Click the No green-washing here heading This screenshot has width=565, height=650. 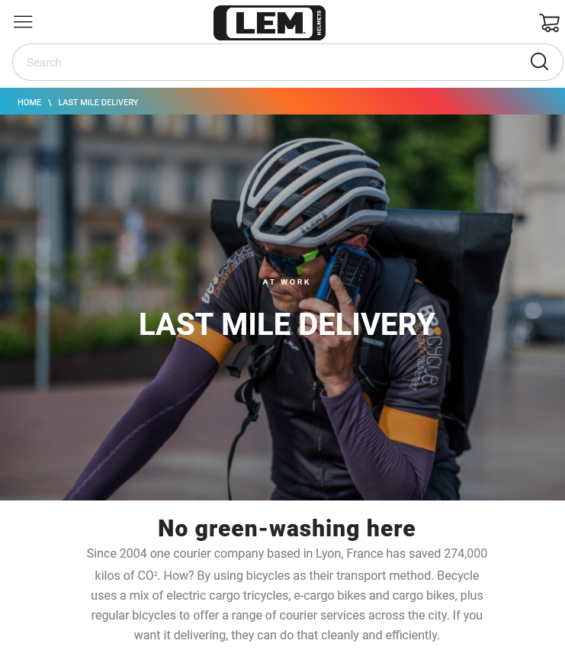[286, 529]
